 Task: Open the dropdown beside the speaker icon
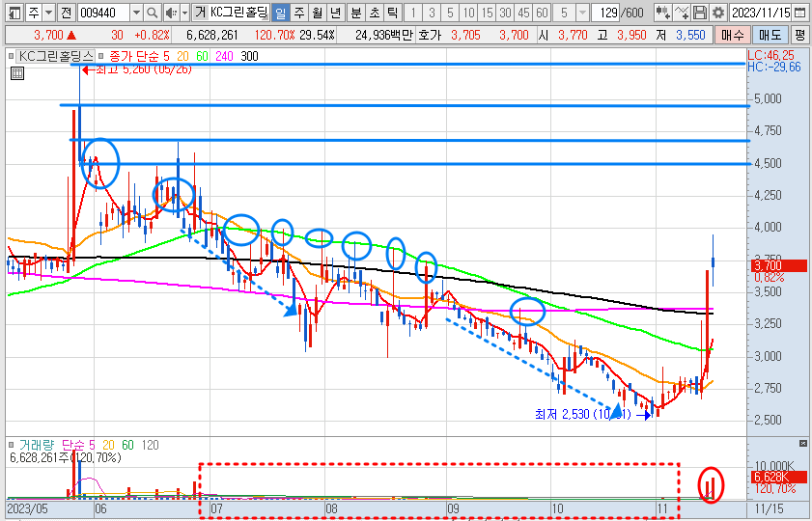[184, 13]
